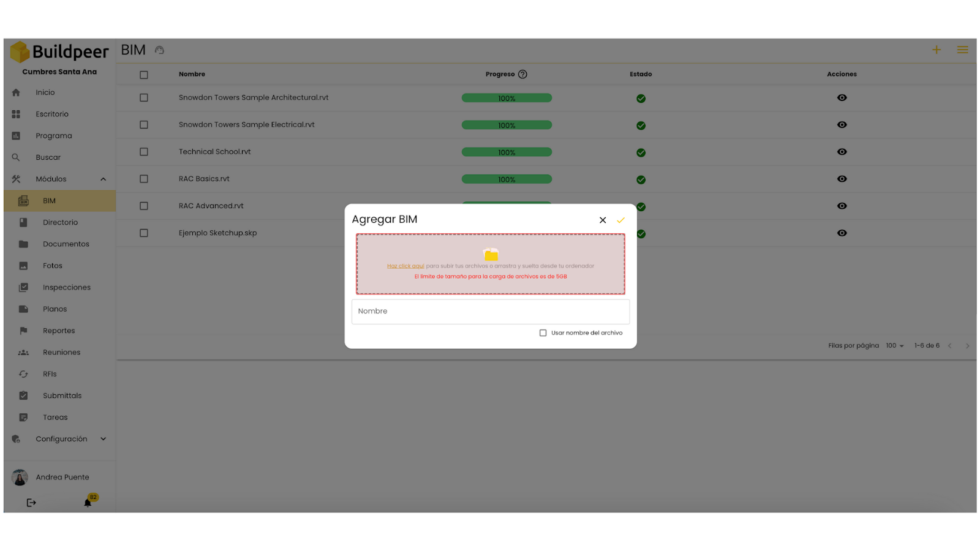
Task: Go to the previous page of results
Action: point(950,346)
